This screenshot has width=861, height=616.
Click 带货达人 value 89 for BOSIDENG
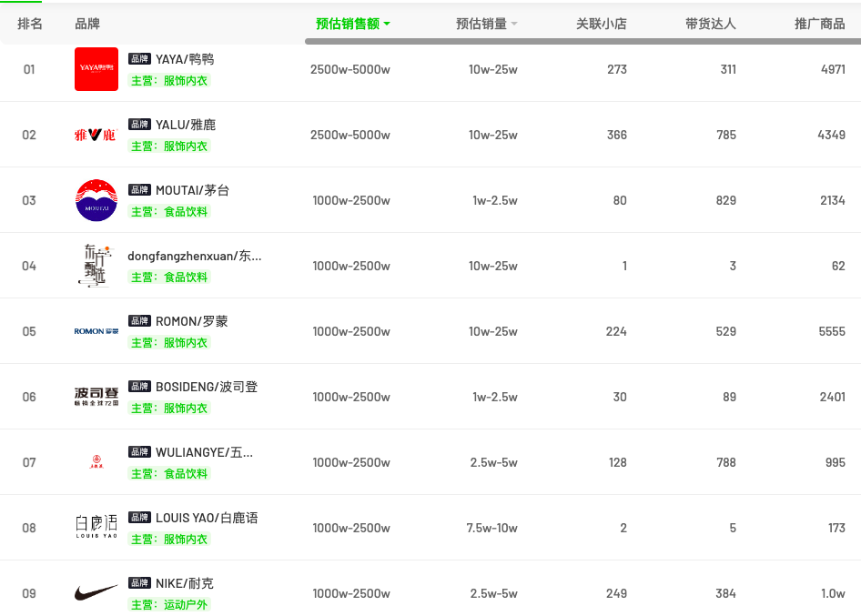click(x=729, y=397)
